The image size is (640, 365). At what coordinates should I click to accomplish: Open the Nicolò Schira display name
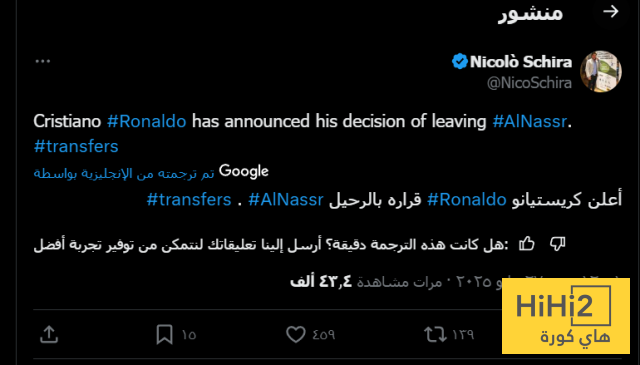pos(521,62)
